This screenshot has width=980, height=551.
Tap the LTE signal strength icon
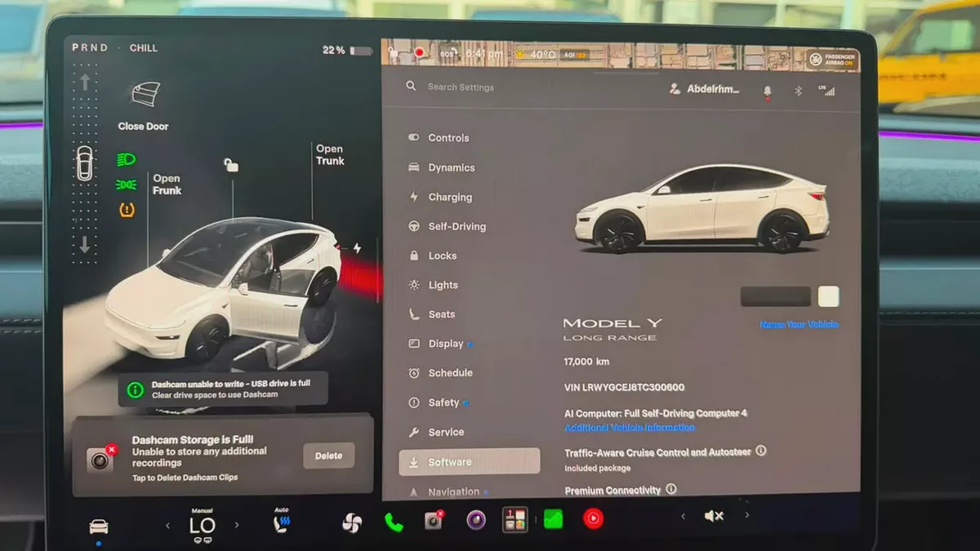pos(827,91)
